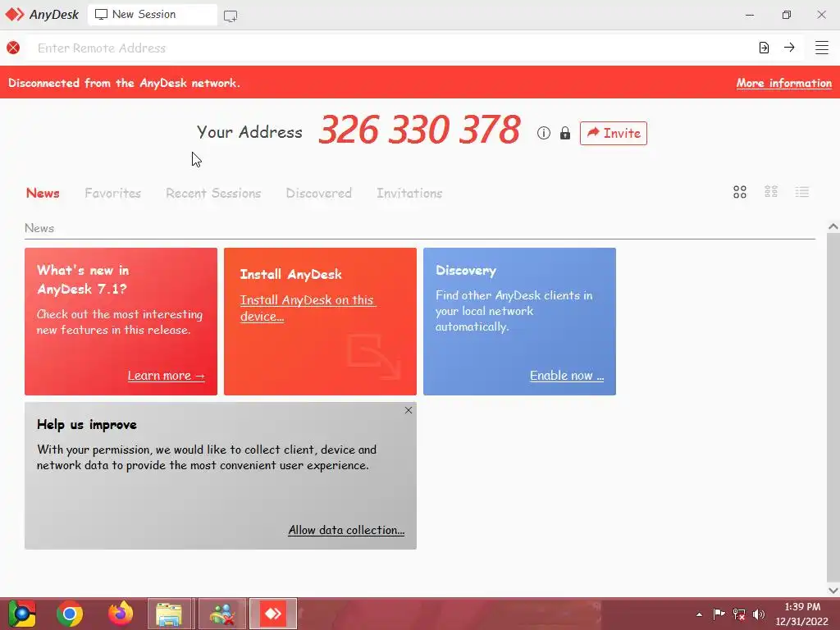This screenshot has width=840, height=630.
Task: Switch to Recent Sessions tab
Action: pyautogui.click(x=213, y=193)
